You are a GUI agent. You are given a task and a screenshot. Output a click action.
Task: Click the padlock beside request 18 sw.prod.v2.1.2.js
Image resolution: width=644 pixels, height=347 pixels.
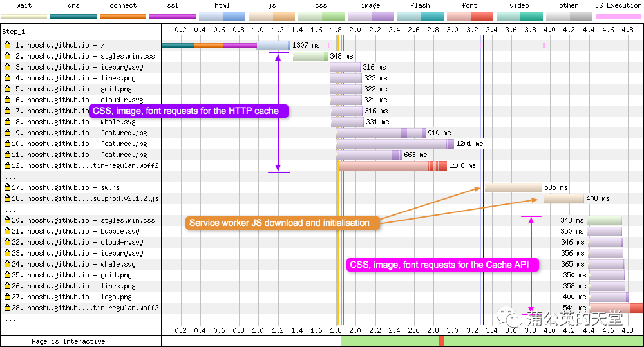pyautogui.click(x=7, y=198)
